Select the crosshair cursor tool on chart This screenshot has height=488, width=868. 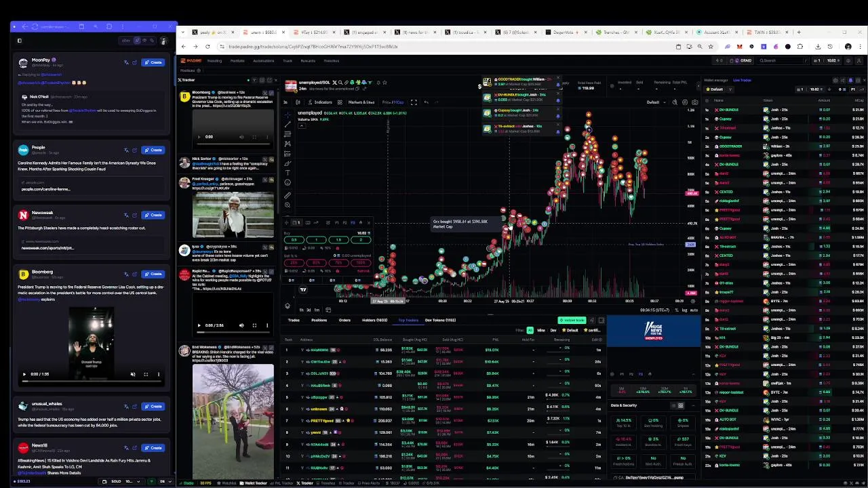click(x=288, y=115)
